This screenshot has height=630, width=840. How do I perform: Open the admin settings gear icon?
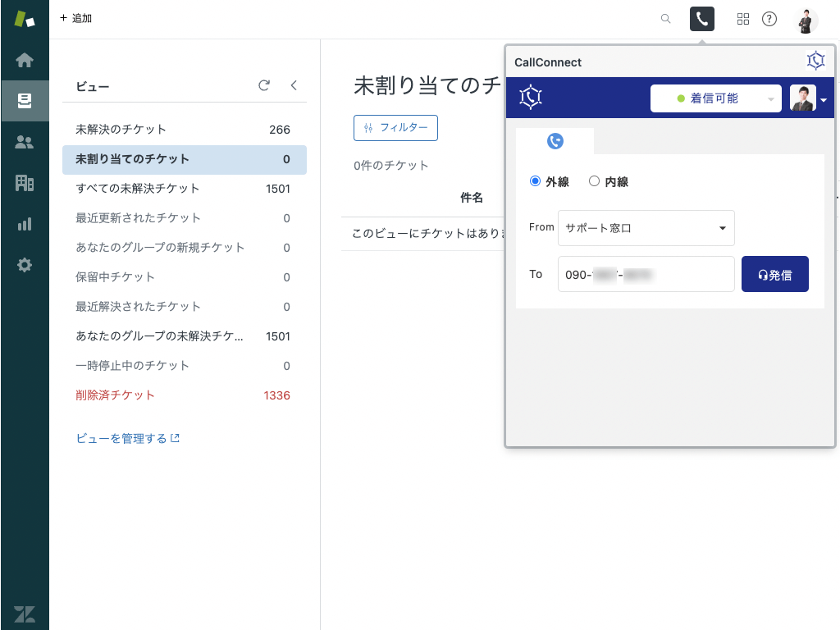coord(25,264)
